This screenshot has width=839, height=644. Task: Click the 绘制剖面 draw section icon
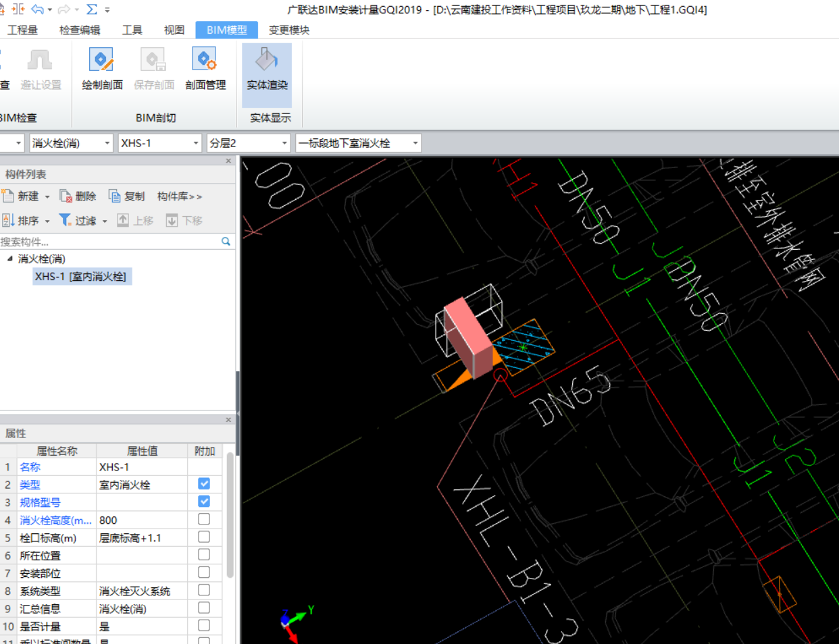[101, 60]
